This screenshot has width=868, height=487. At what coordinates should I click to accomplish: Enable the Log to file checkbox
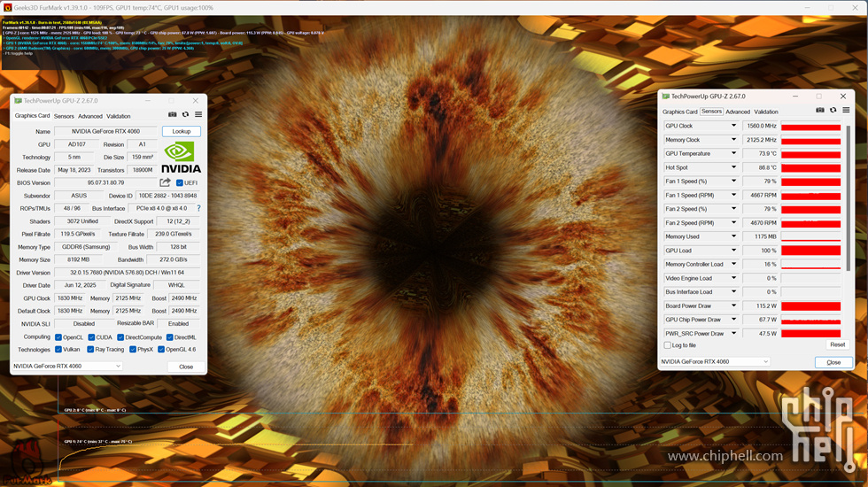tap(668, 345)
